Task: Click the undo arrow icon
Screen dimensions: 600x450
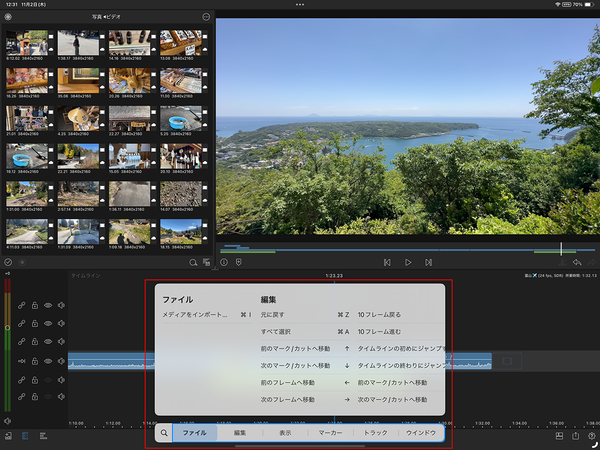Action: tap(578, 262)
